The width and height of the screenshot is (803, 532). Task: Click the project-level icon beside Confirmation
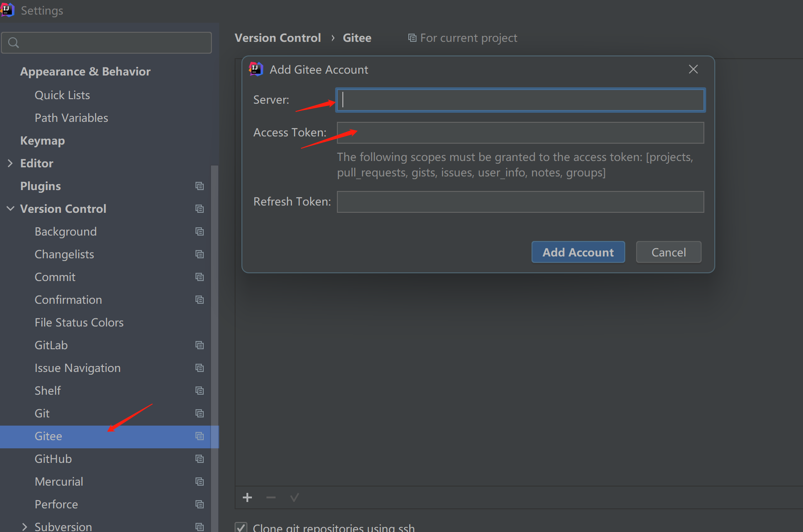click(200, 300)
